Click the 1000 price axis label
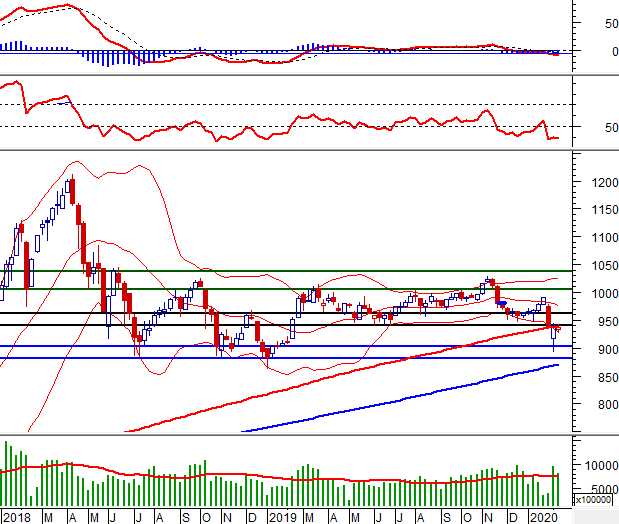 click(604, 293)
